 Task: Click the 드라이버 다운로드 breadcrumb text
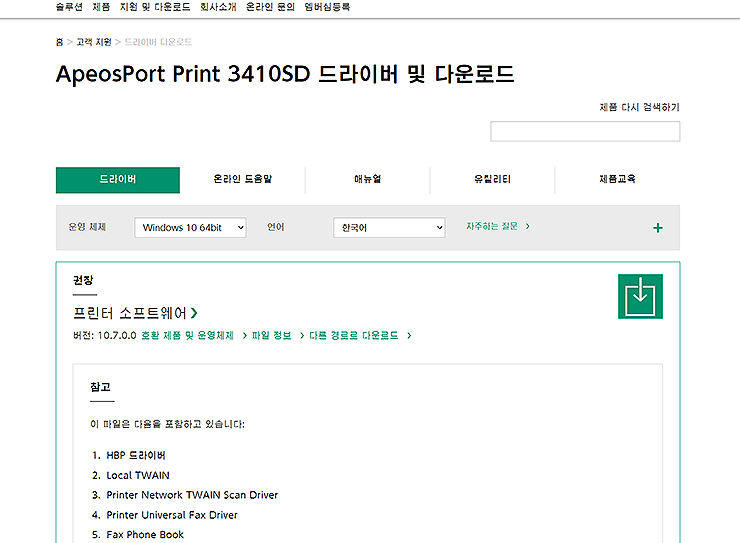158,42
